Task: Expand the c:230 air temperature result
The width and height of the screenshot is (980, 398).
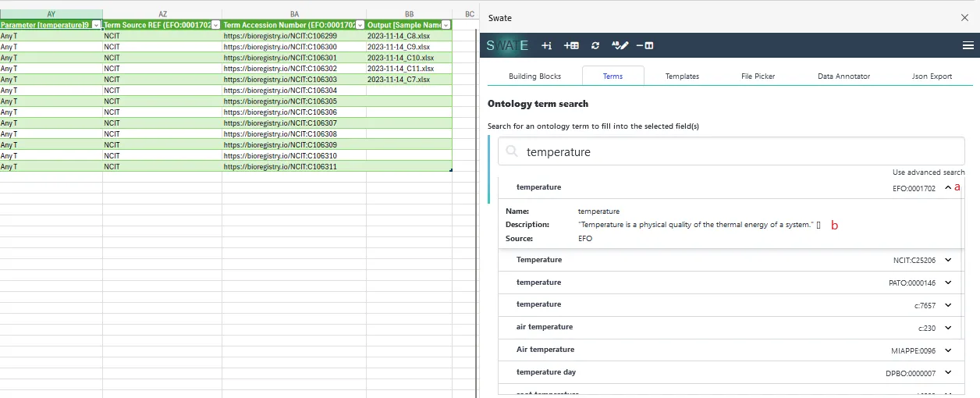Action: tap(948, 328)
